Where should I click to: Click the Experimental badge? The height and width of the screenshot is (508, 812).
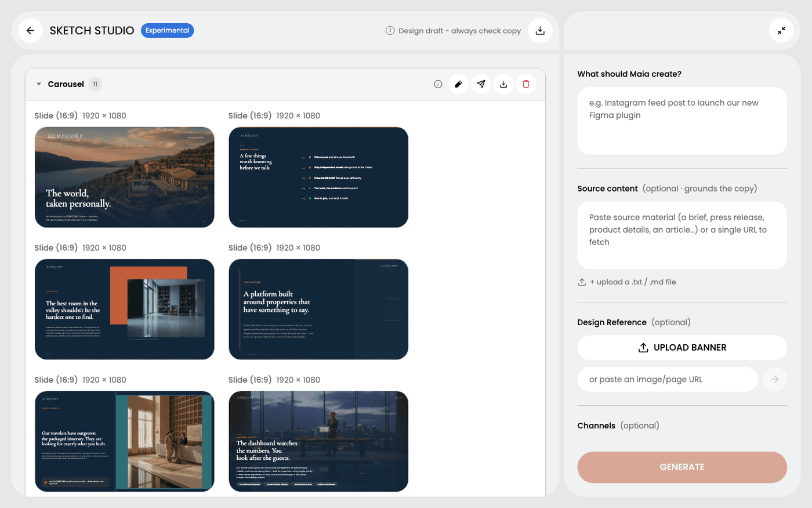167,30
